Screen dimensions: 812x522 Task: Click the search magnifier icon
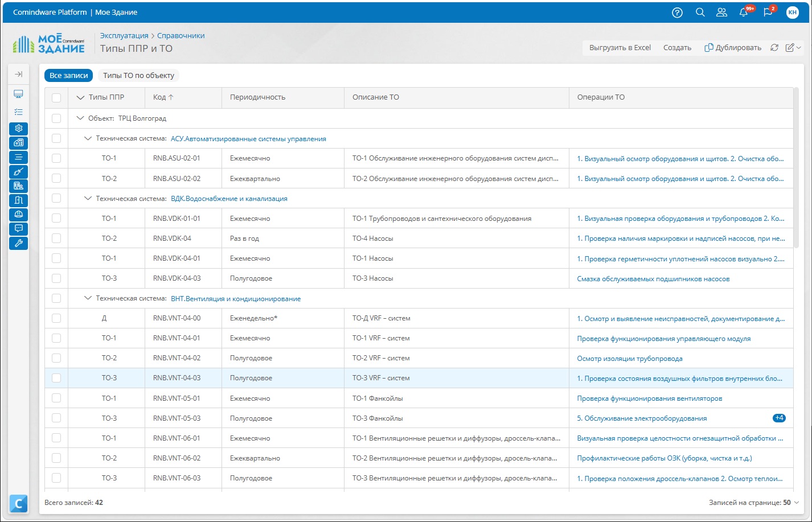(700, 13)
